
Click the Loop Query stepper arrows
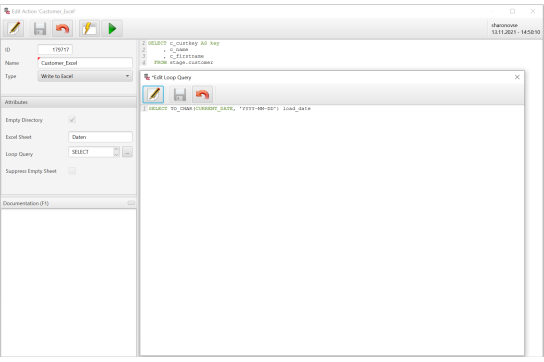[116, 152]
